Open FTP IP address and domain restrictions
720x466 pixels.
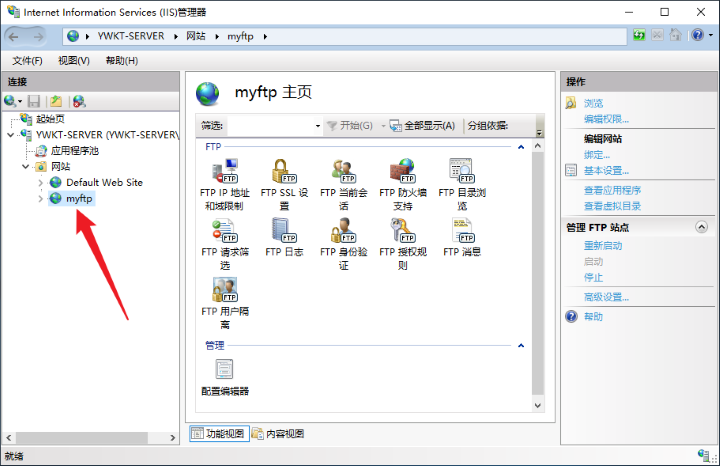tap(225, 184)
